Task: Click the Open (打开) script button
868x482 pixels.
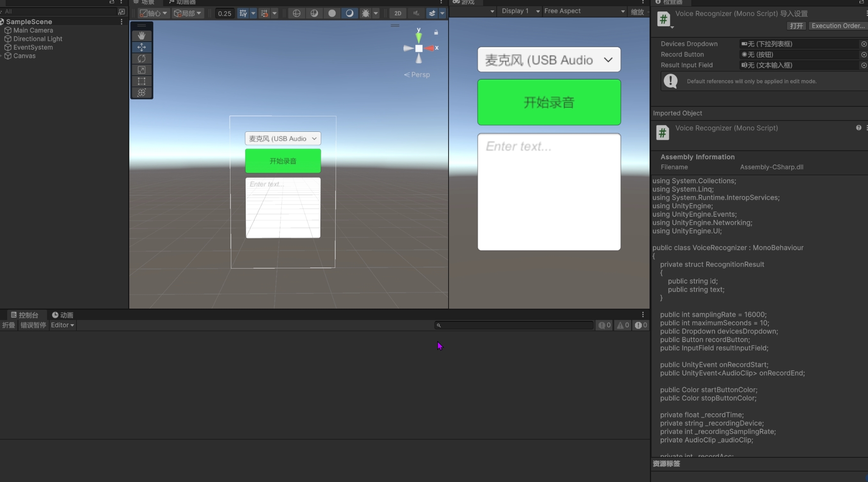Action: click(x=796, y=26)
